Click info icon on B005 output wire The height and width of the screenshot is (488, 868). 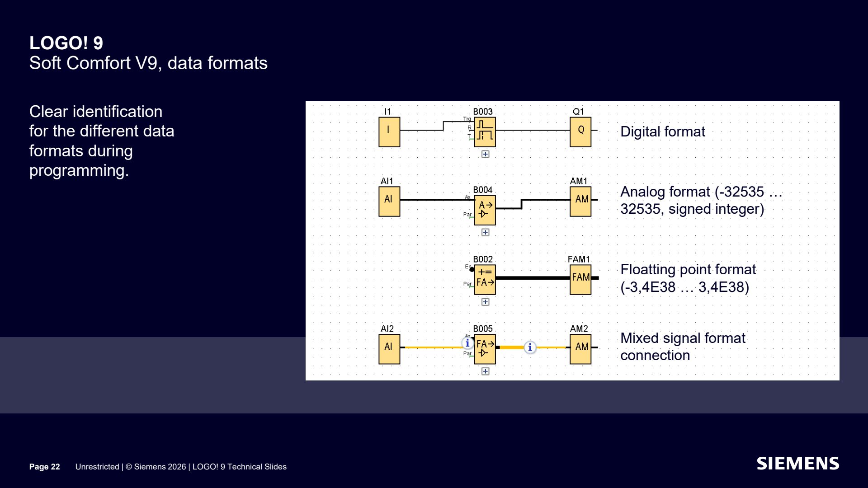(x=530, y=347)
